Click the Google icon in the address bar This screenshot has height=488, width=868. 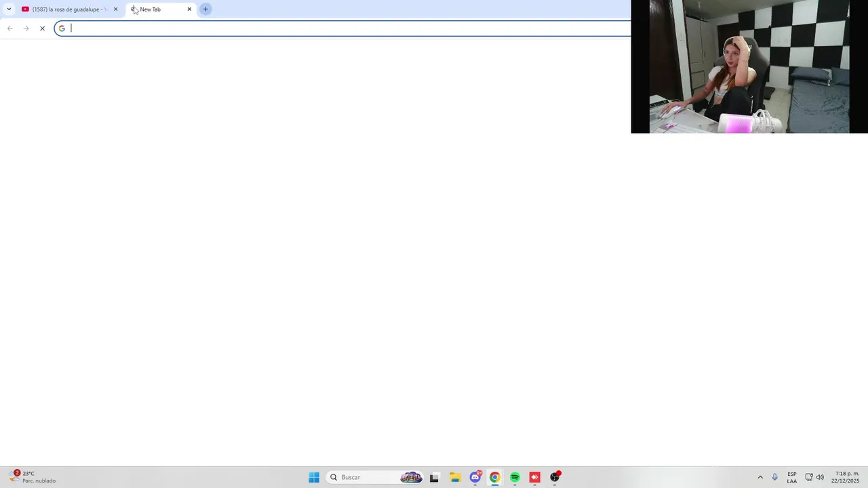point(62,28)
